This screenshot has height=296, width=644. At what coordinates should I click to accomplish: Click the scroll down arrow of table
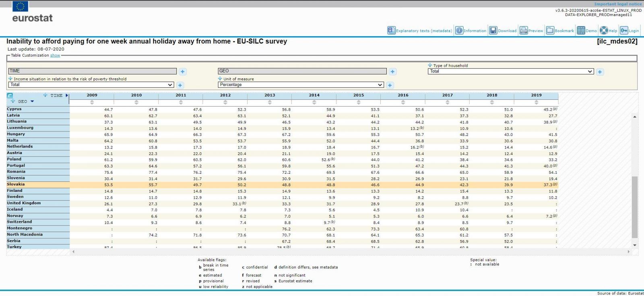635,245
